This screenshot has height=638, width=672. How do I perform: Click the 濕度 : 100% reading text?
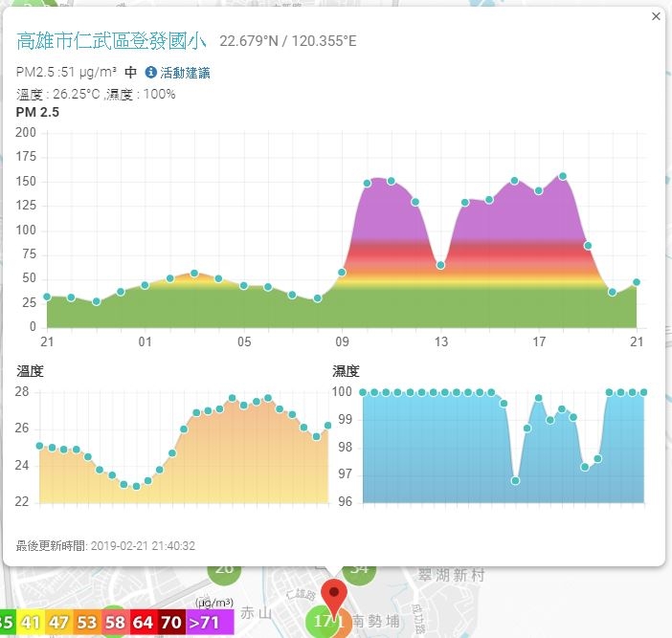(x=142, y=94)
